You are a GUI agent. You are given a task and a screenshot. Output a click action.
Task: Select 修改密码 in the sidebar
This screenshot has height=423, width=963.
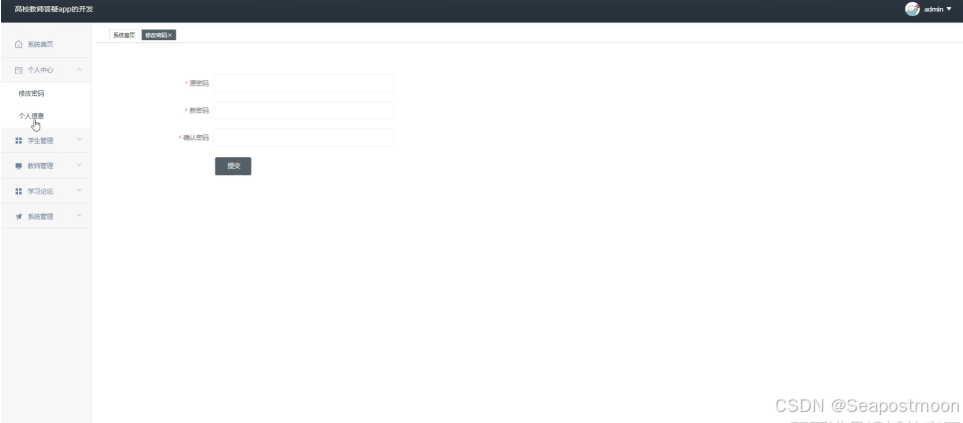point(31,93)
